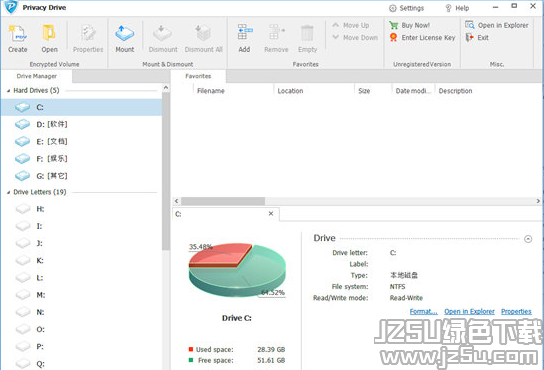Click the Buy Now cart icon
This screenshot has width=544, height=370.
pos(394,25)
